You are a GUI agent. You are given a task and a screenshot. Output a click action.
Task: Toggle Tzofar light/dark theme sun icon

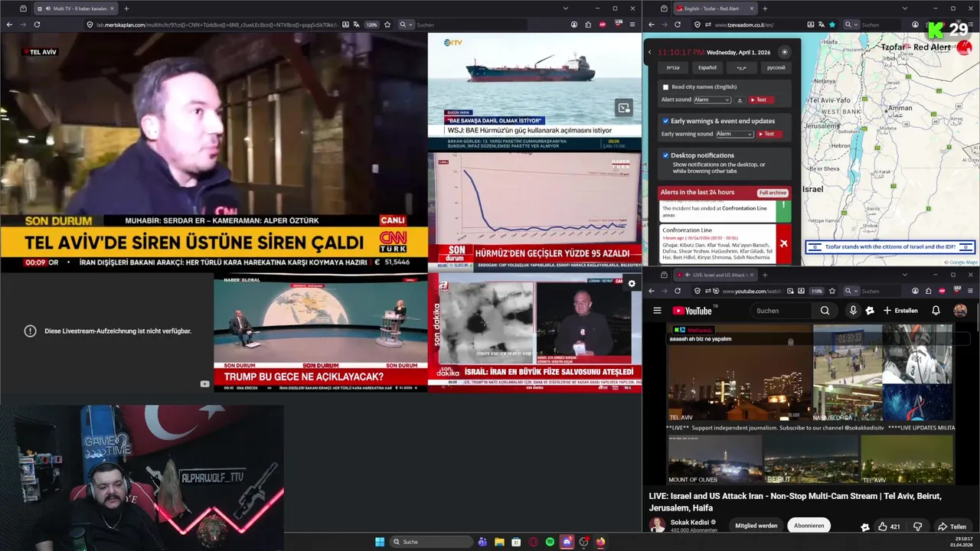(784, 52)
